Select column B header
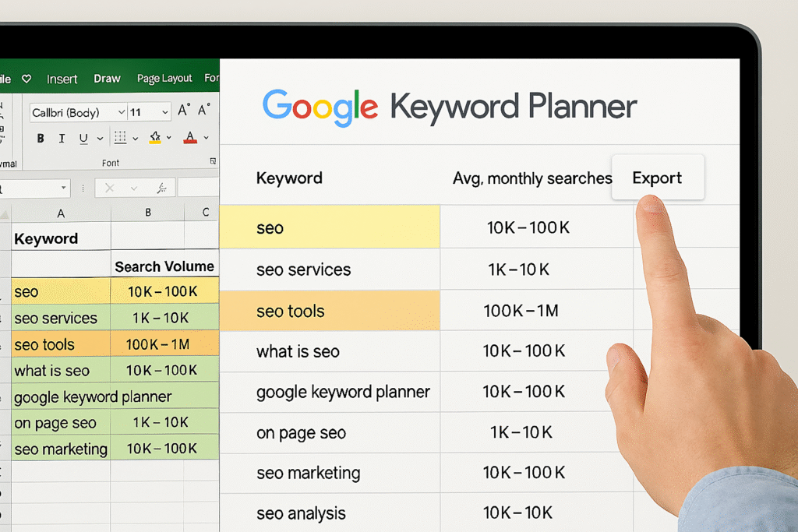 tap(147, 213)
